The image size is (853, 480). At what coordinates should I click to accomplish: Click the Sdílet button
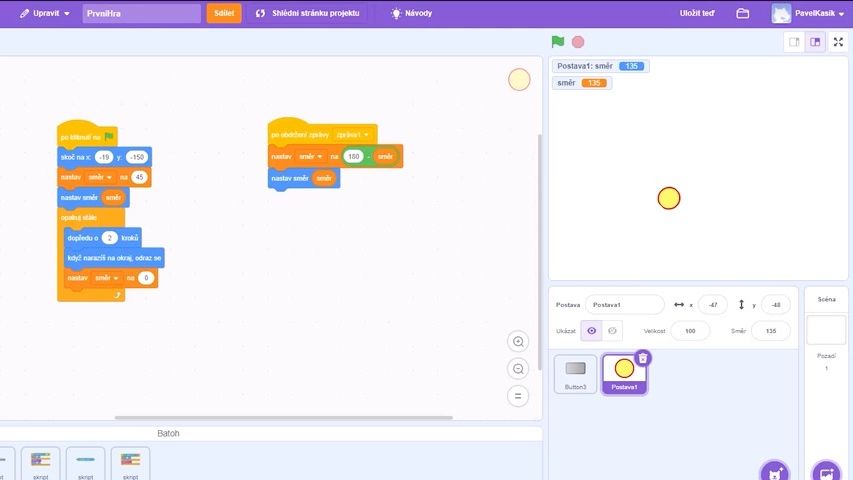click(224, 14)
